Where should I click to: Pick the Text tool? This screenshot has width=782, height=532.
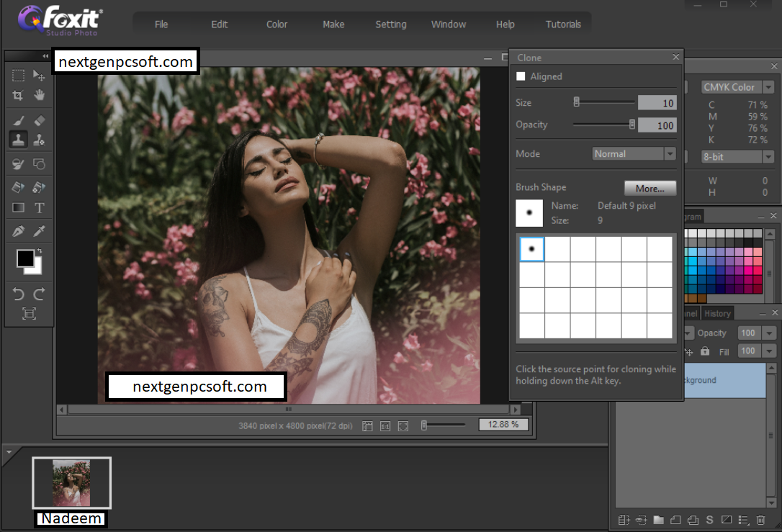40,208
